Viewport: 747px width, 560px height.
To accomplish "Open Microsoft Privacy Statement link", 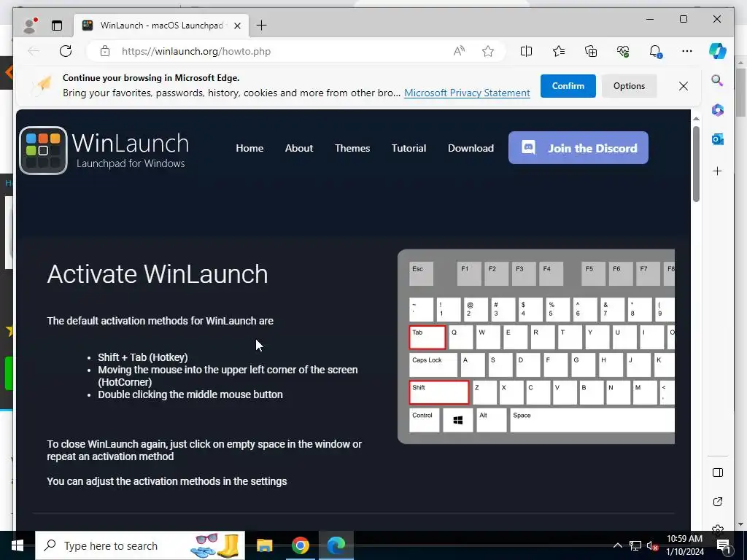I will point(467,93).
